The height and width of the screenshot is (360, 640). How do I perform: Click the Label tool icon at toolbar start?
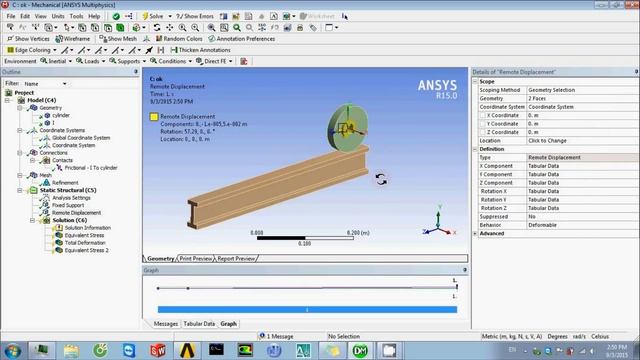click(x=10, y=27)
